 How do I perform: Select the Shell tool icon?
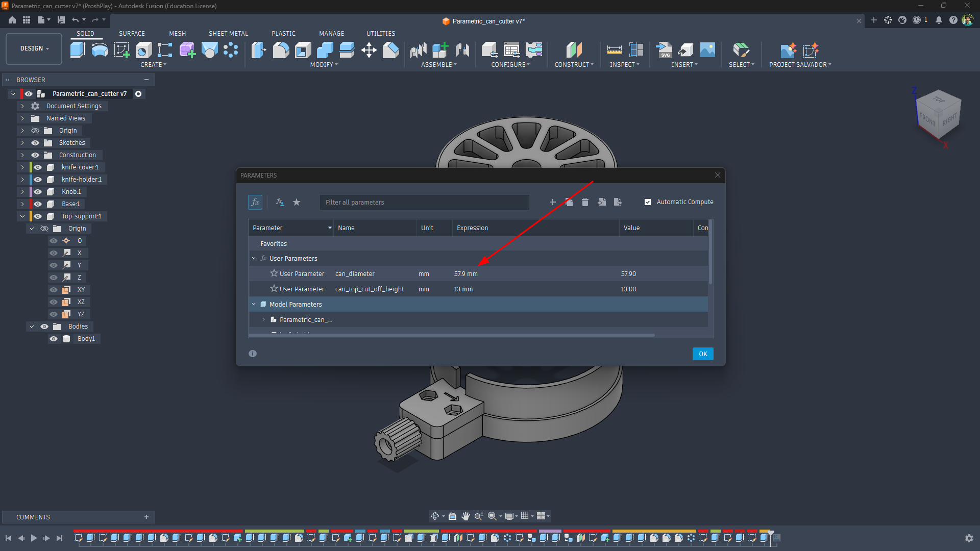(303, 50)
